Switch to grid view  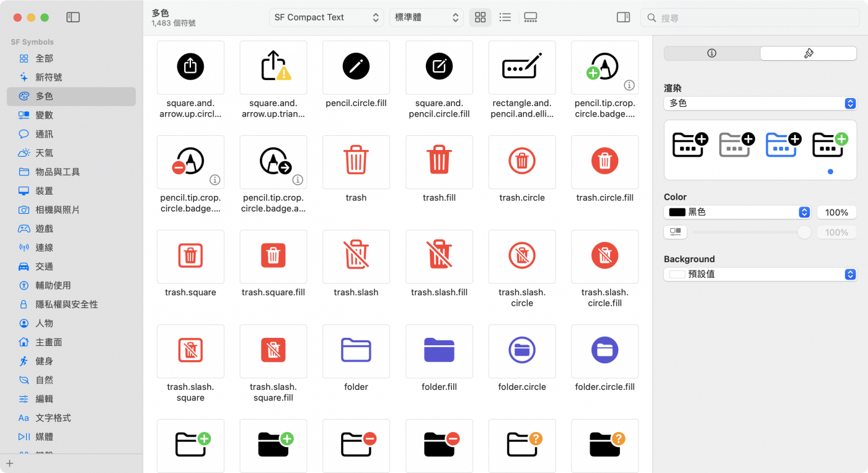[x=480, y=17]
